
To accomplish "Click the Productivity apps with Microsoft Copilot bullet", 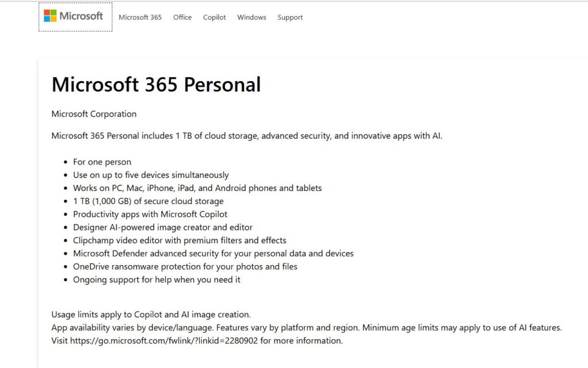I will click(x=150, y=214).
